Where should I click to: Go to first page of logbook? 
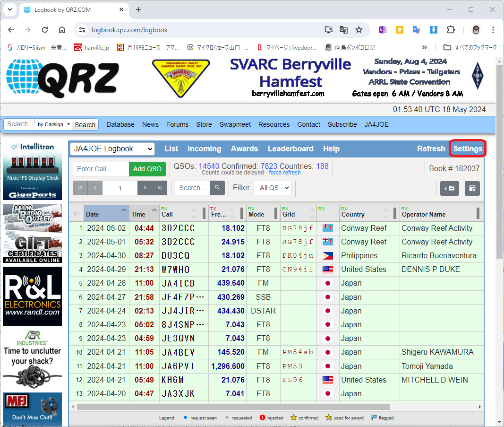(x=80, y=188)
